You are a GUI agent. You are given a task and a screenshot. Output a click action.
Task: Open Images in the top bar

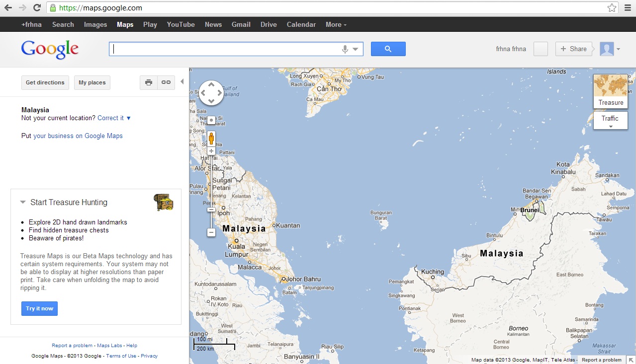[x=95, y=24]
